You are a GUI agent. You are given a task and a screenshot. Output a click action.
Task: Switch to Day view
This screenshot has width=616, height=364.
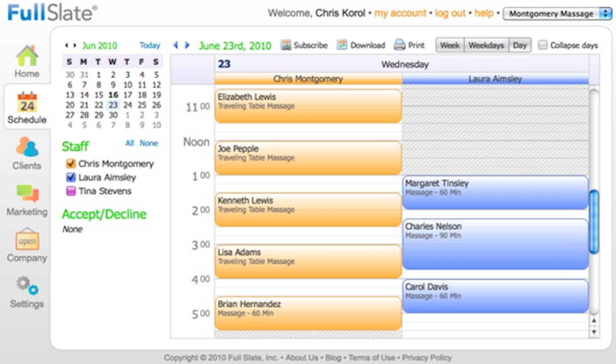click(520, 44)
